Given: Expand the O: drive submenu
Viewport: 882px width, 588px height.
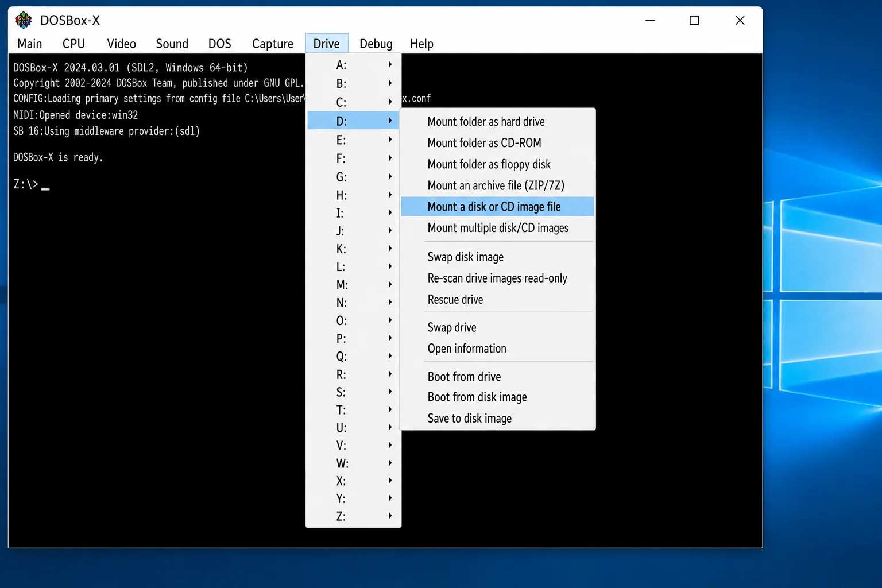Looking at the screenshot, I should coord(353,320).
